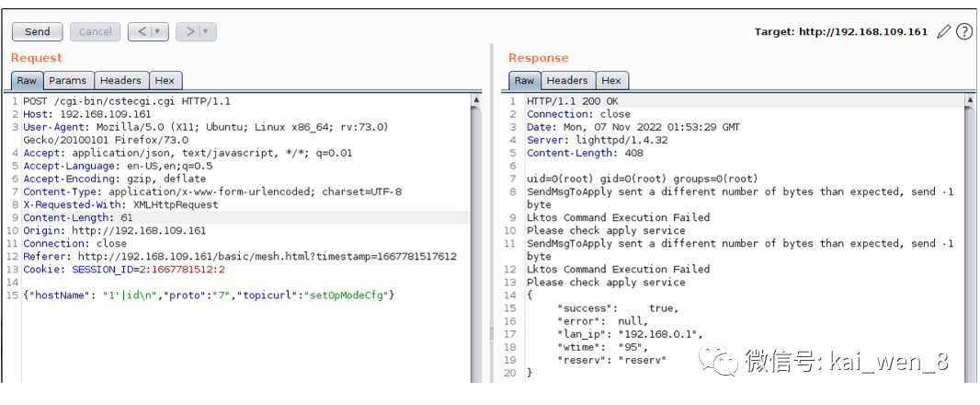Image resolution: width=980 pixels, height=405 pixels.
Task: Click the HTTP/1.1 200 OK response line
Action: click(573, 101)
